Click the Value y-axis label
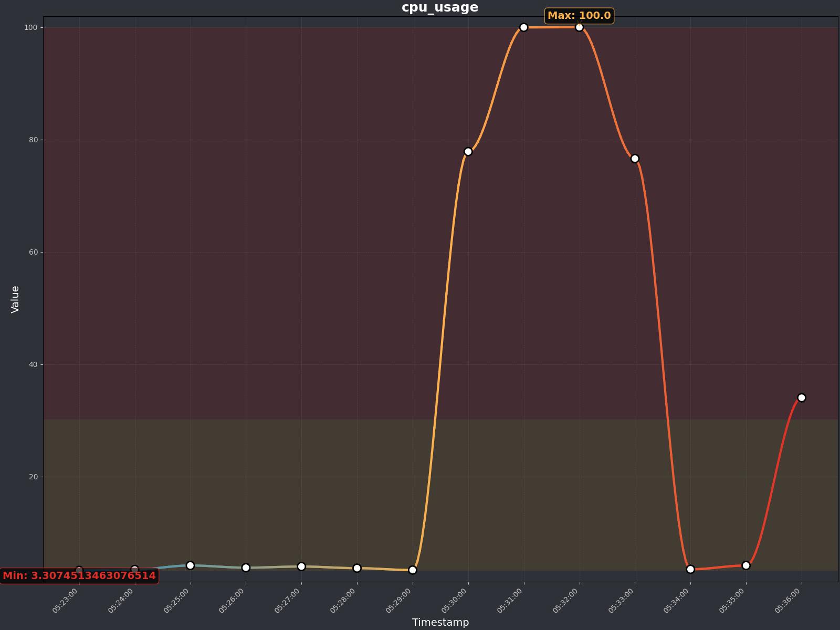 15,299
